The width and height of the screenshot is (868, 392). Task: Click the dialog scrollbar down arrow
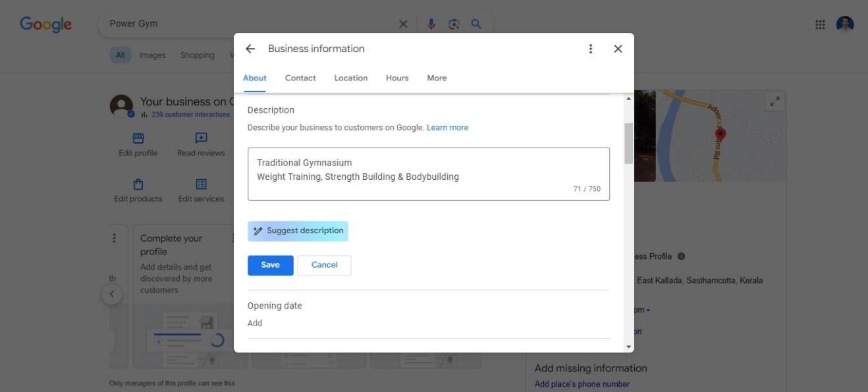pyautogui.click(x=628, y=347)
